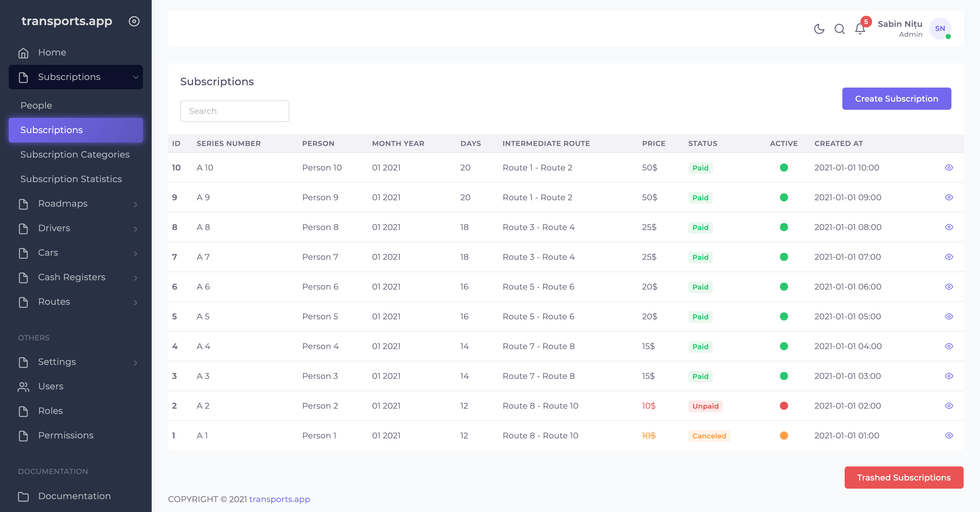Click the Create Subscription button
Screen dimensions: 980x512
point(896,99)
